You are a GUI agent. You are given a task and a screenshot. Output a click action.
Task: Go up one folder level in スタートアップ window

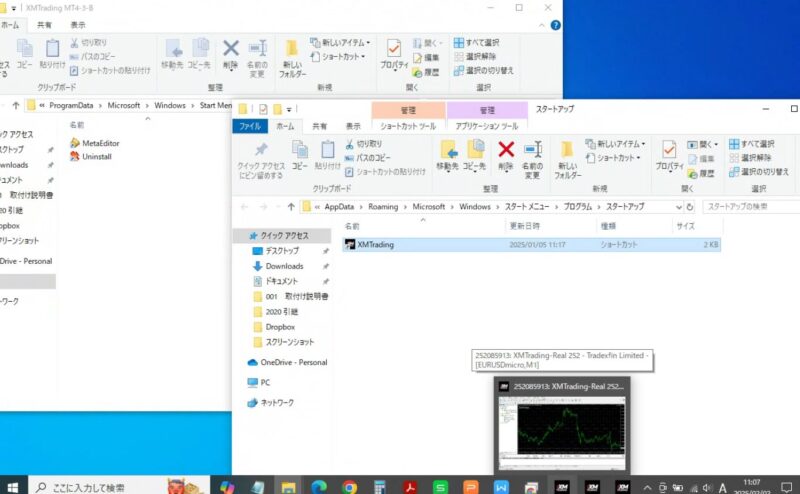(291, 207)
